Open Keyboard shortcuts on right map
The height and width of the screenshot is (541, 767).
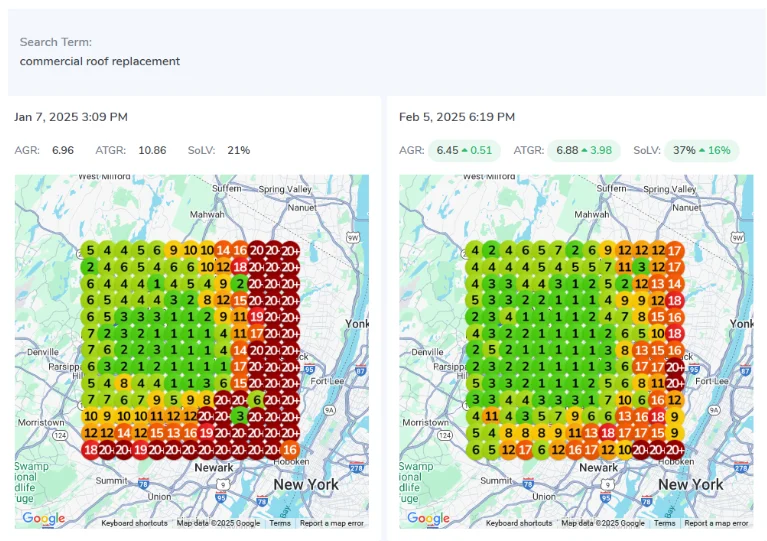pos(519,523)
